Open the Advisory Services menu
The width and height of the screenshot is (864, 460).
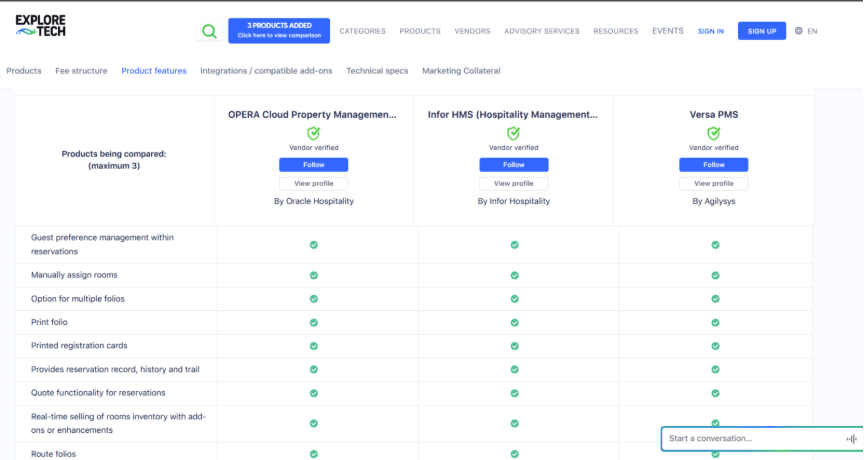[x=541, y=31]
